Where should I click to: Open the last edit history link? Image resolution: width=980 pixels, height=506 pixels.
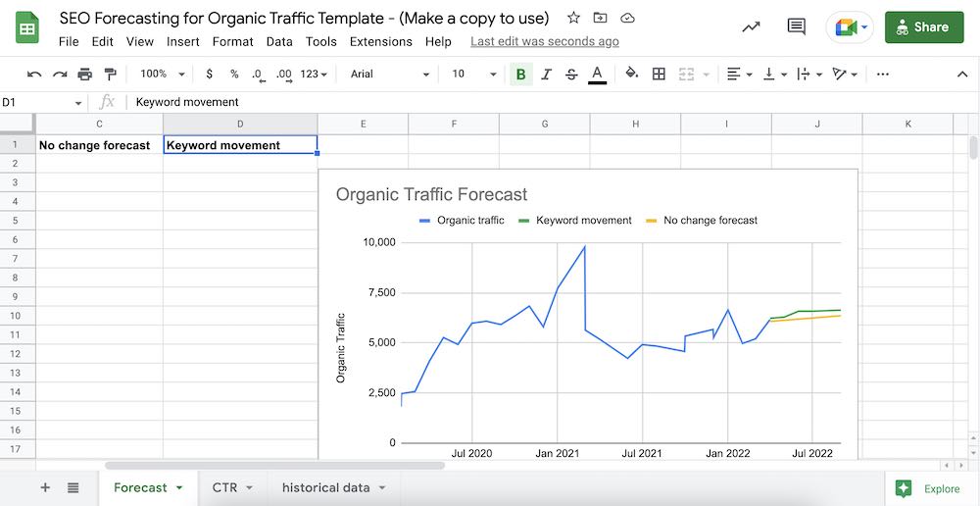544,41
